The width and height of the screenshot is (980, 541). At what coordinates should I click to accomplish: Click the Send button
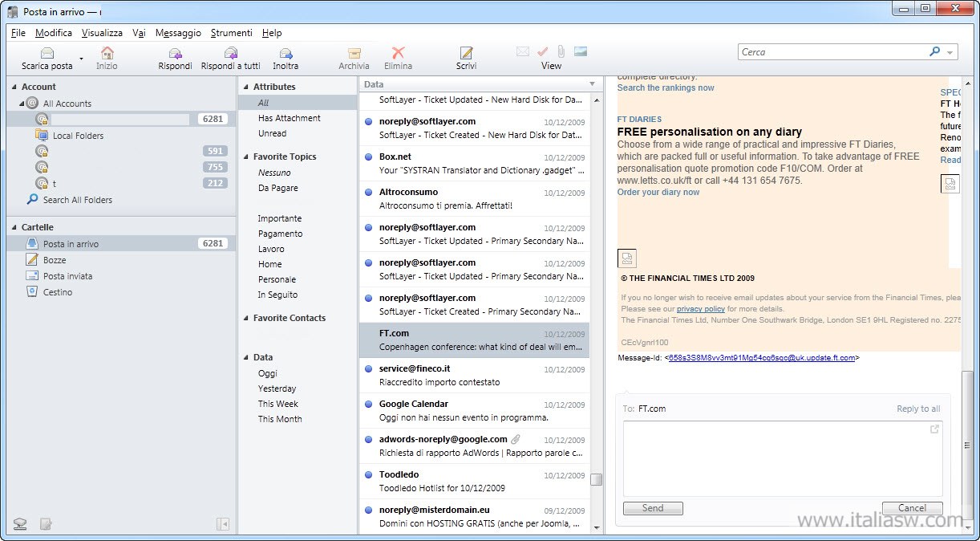point(653,508)
